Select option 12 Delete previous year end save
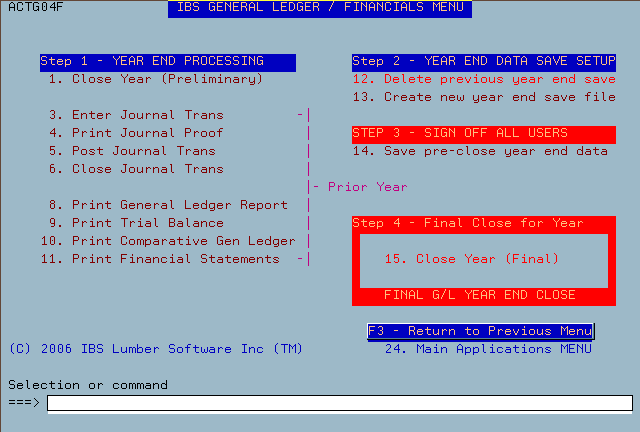The width and height of the screenshot is (640, 432). [x=484, y=79]
